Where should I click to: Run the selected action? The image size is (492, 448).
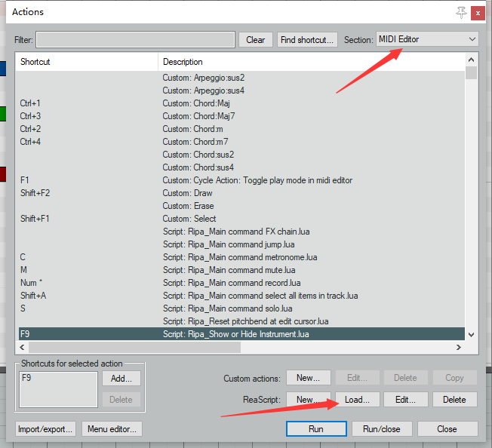[316, 429]
